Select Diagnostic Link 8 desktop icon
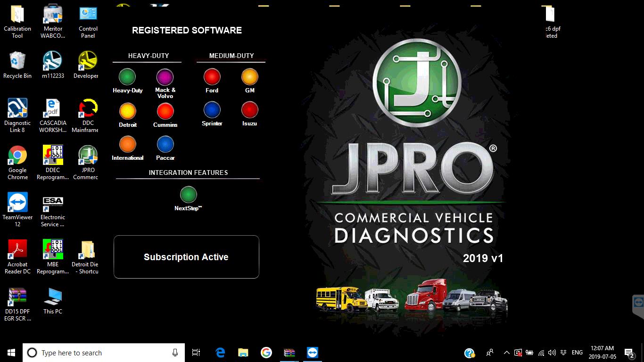Viewport: 644px width, 362px height. [17, 115]
